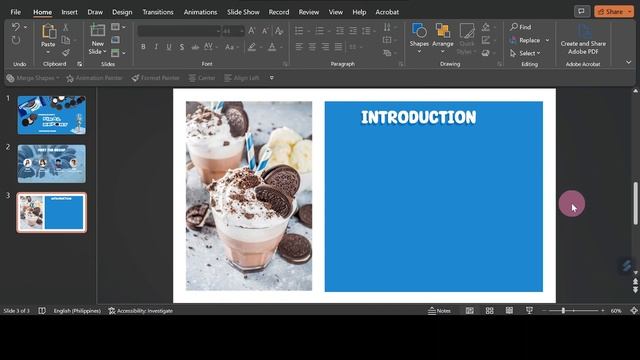Click the Share button

coord(614,11)
